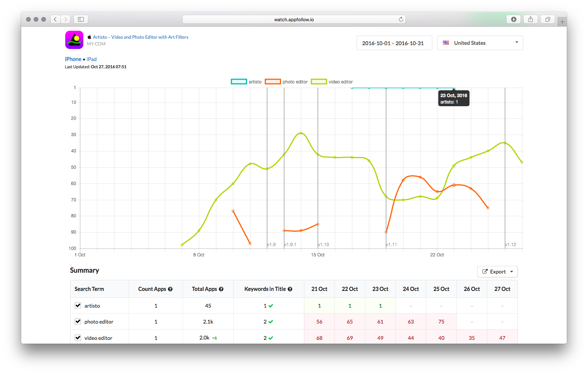Click the Artisto app icon
Screen dimensions: 588x374
click(74, 40)
